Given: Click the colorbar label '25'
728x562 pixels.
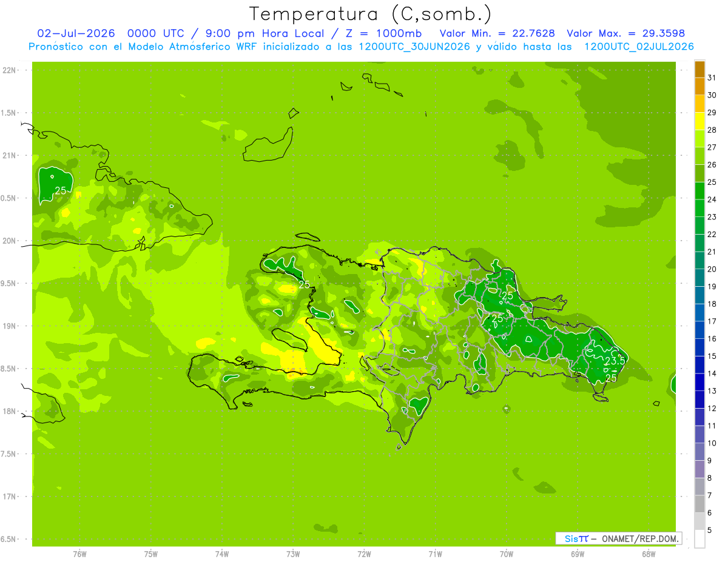Looking at the screenshot, I should (x=712, y=182).
